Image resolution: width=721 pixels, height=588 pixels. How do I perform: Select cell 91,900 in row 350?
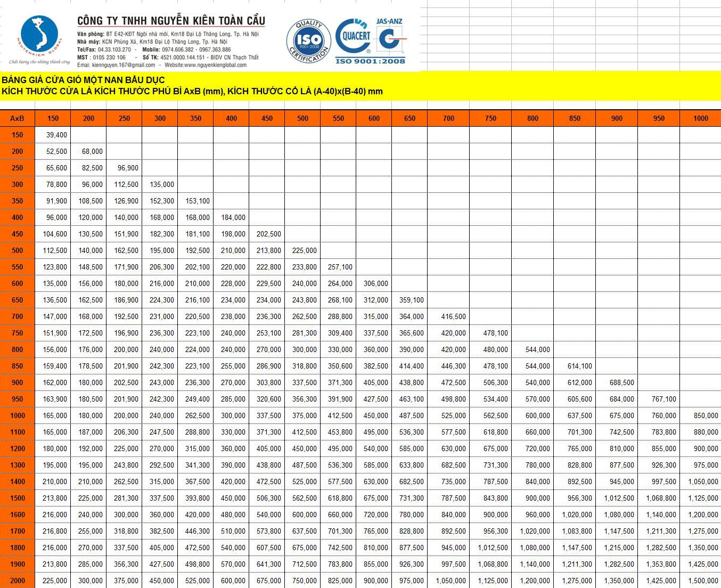click(x=53, y=201)
